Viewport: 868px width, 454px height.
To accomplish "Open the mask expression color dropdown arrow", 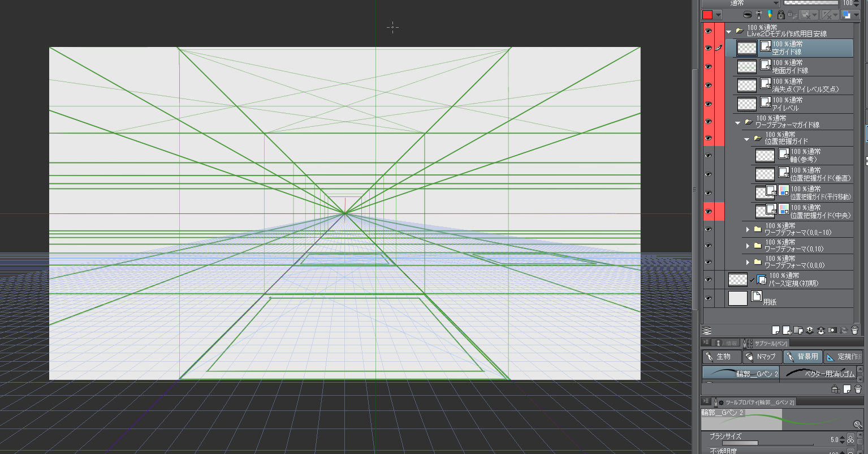I will click(x=856, y=15).
